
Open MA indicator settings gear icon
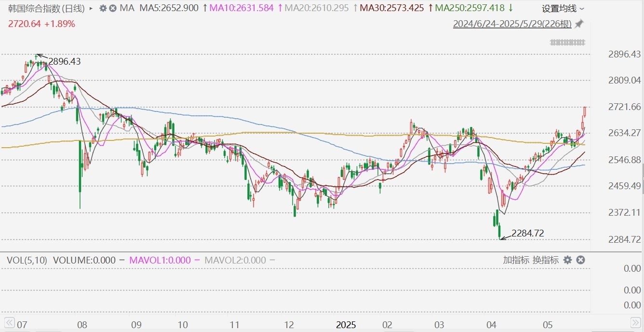click(x=103, y=8)
